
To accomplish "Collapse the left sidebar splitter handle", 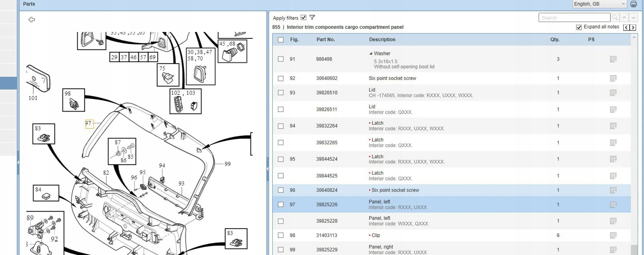I will 18,162.
